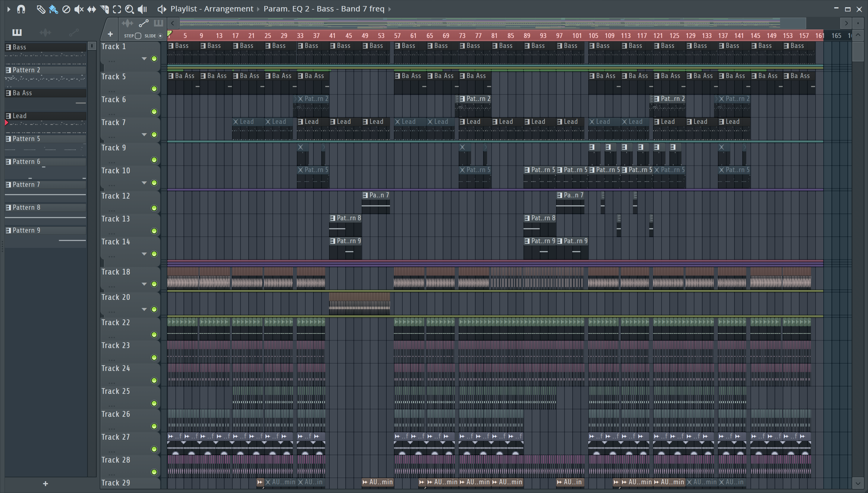Select the Zoom magnifier tool
This screenshot has width=868, height=493.
tap(129, 9)
